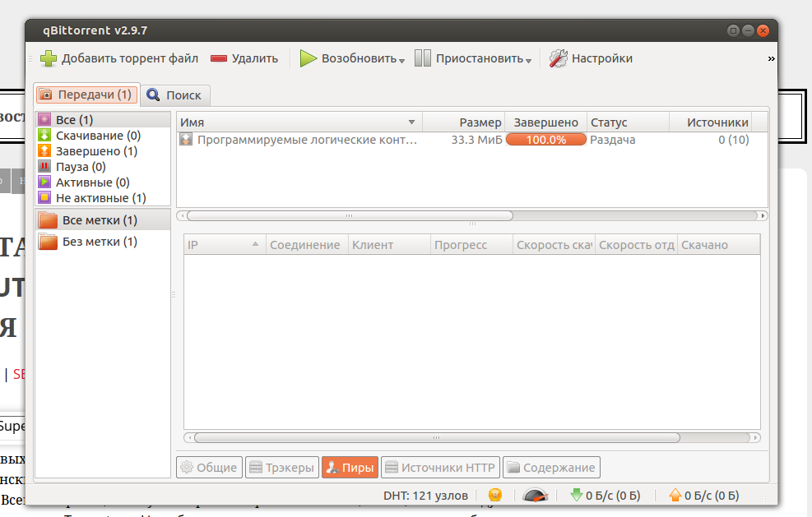The image size is (812, 517).
Task: Select the Завершено (1) filter
Action: (103, 151)
